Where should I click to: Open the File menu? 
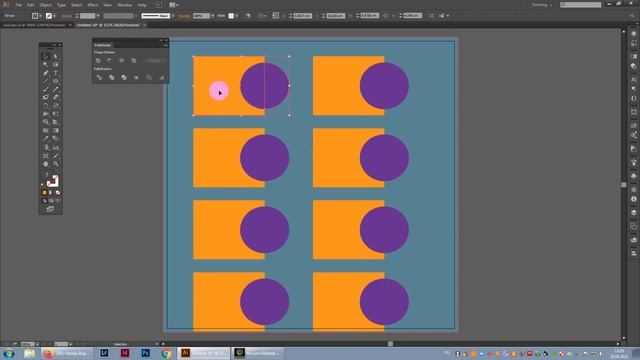[18, 5]
